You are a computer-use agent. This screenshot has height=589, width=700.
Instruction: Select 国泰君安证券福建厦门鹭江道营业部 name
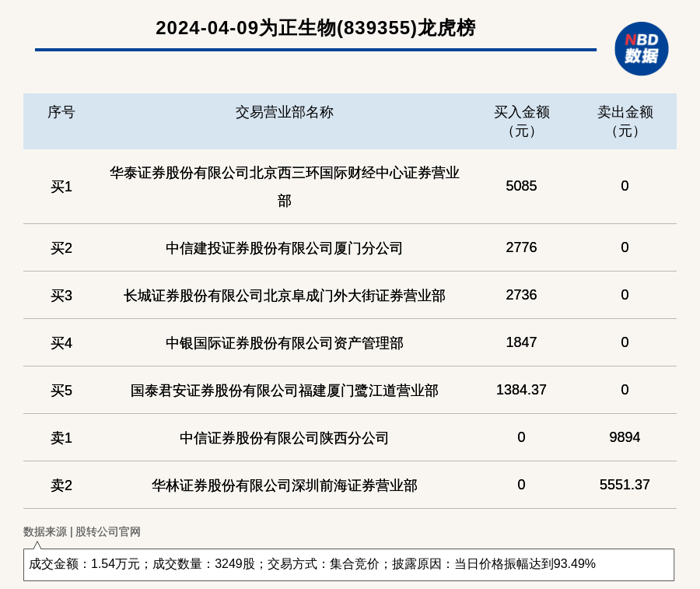tap(285, 391)
